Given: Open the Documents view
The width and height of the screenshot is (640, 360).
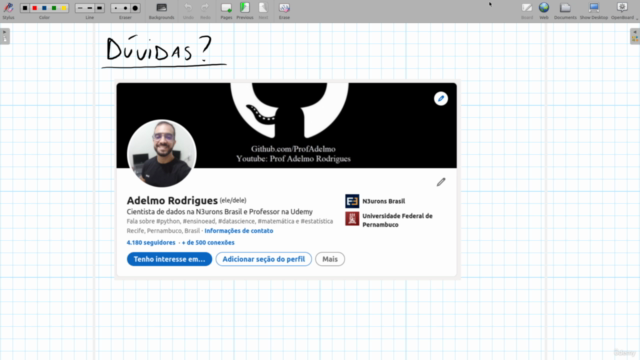Looking at the screenshot, I should click(565, 10).
